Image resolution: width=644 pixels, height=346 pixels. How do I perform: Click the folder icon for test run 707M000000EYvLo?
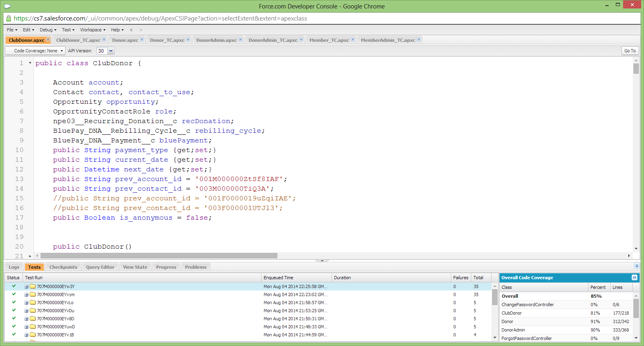pyautogui.click(x=33, y=303)
